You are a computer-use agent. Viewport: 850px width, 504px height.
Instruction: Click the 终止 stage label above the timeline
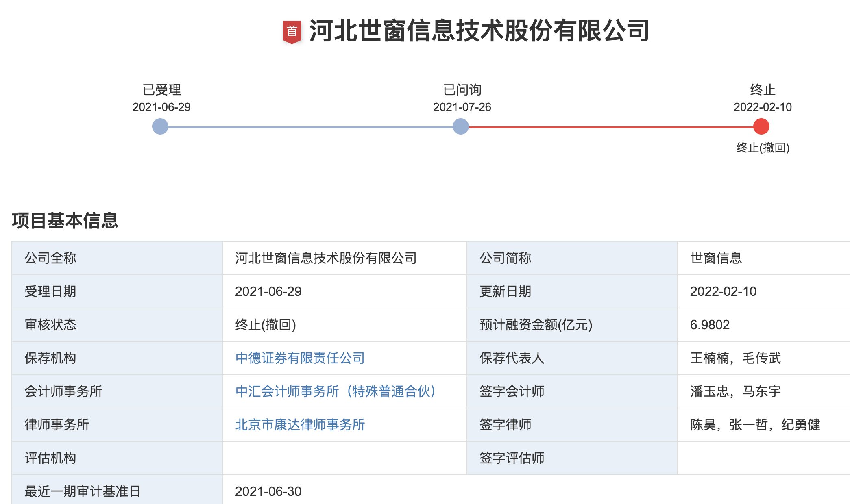point(763,90)
